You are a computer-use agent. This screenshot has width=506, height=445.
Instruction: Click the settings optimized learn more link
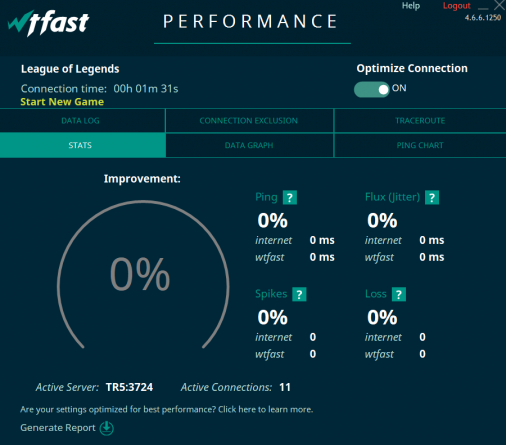click(x=166, y=409)
